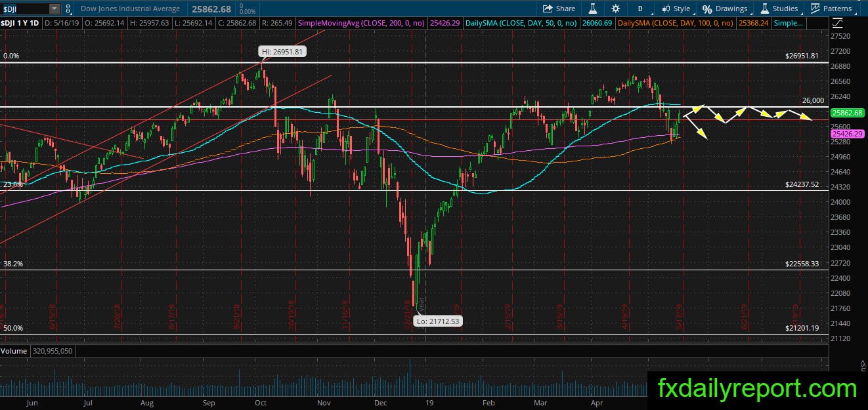Click the '$DJI 1 Y 1D' chart label
The image size is (868, 410).
coord(21,23)
